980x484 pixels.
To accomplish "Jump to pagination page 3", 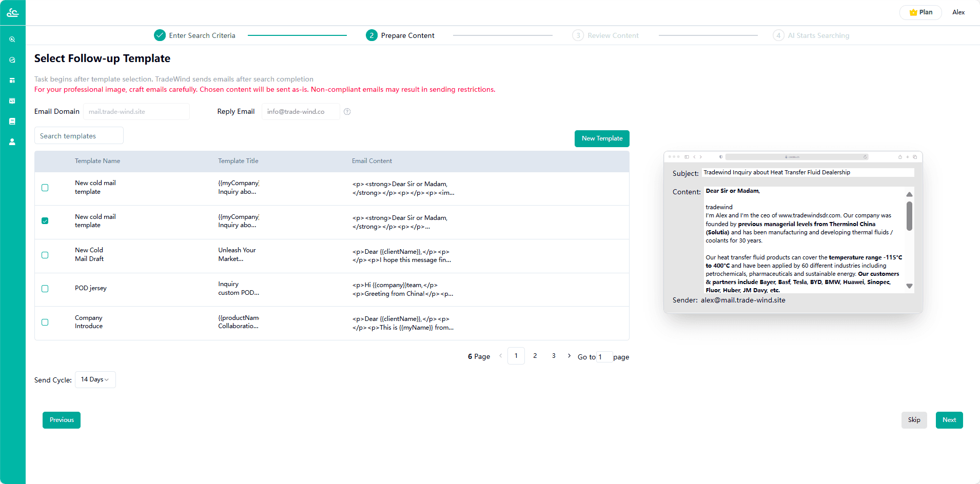I will [x=554, y=356].
